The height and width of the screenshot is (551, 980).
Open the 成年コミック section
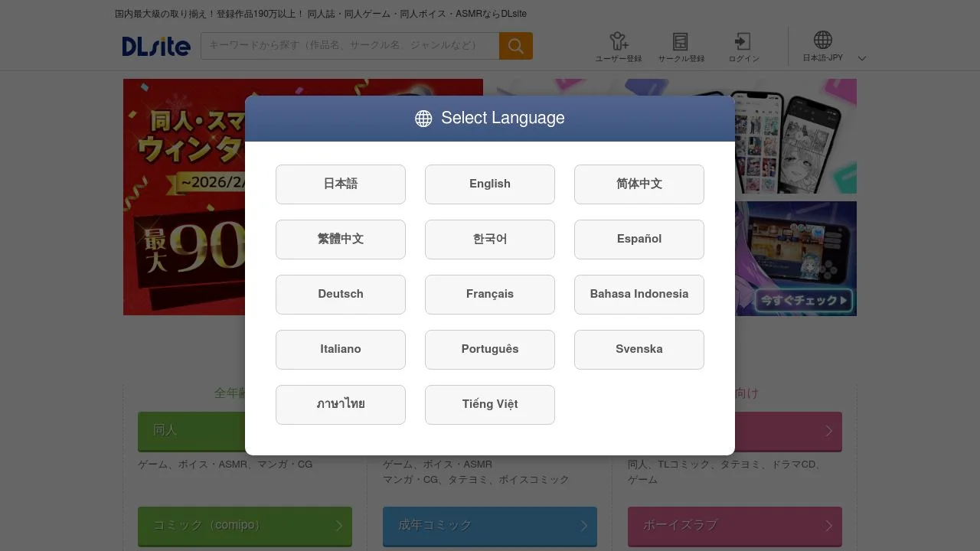coord(489,526)
